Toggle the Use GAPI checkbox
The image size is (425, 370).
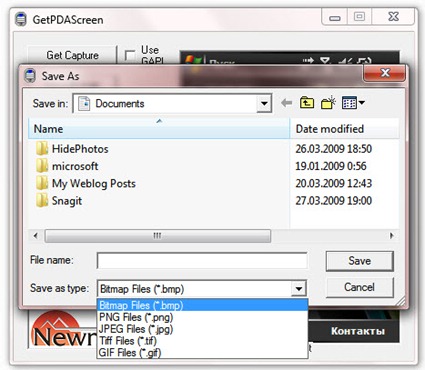click(130, 55)
